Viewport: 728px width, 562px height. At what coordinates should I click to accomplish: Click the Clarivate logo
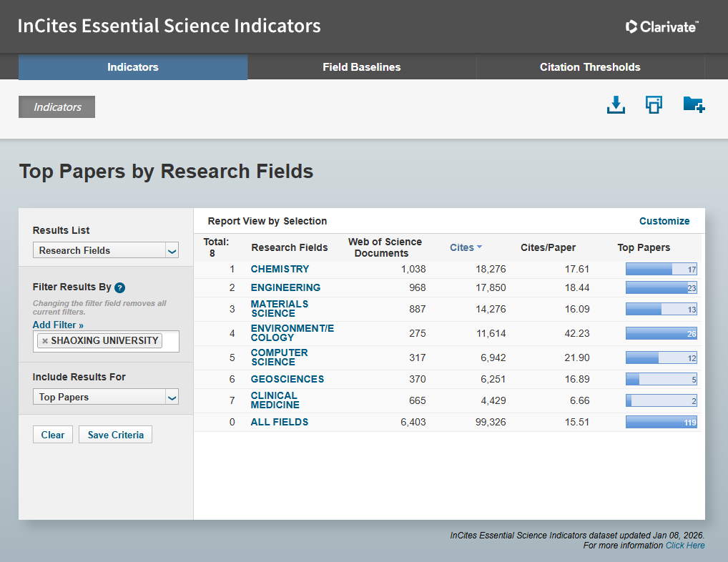coord(662,26)
